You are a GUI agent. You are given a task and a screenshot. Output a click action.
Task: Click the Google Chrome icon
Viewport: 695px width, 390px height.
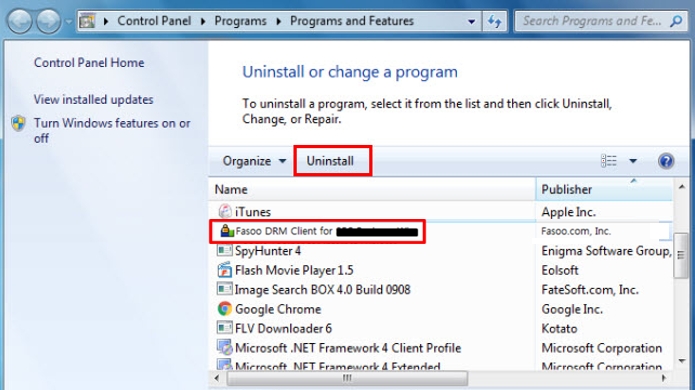point(225,309)
